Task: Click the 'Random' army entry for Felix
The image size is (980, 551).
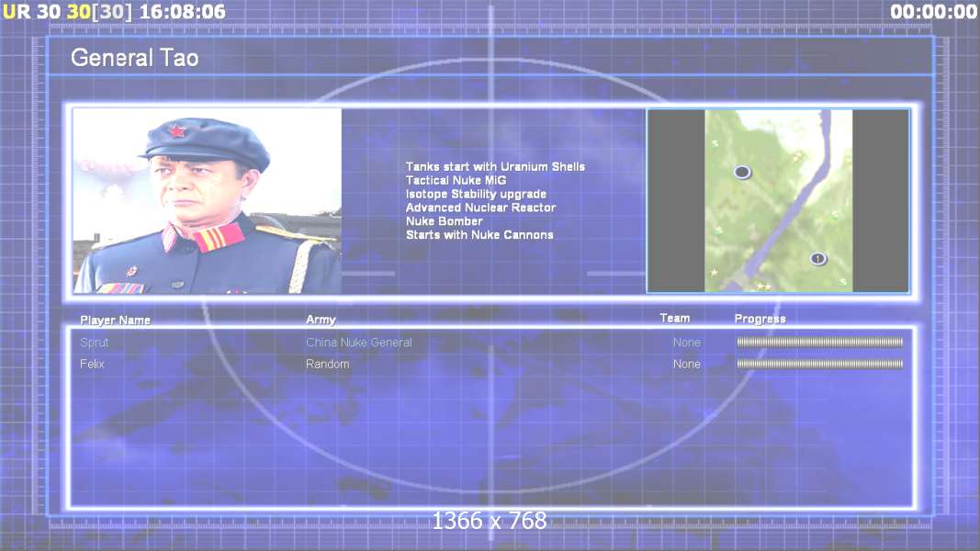Action: point(327,364)
